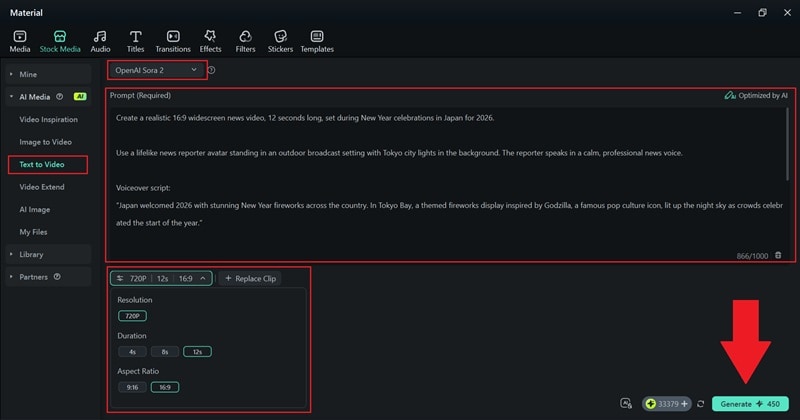
Task: Click the AI settings icon near credits
Action: (x=626, y=404)
